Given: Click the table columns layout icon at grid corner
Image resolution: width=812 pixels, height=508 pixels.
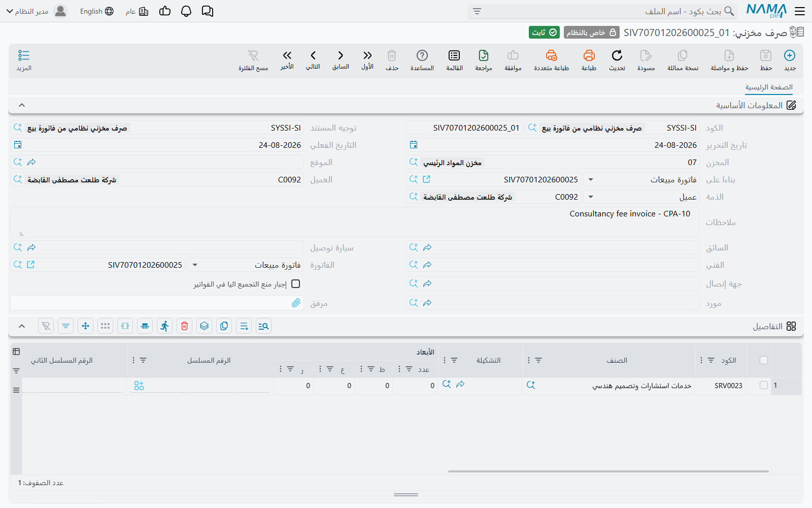Looking at the screenshot, I should [x=16, y=352].
